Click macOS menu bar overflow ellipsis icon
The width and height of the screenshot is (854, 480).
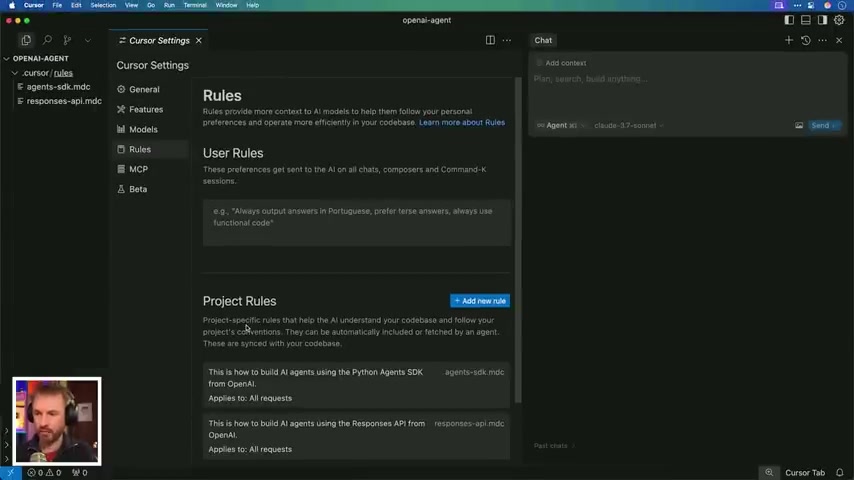pos(797,5)
